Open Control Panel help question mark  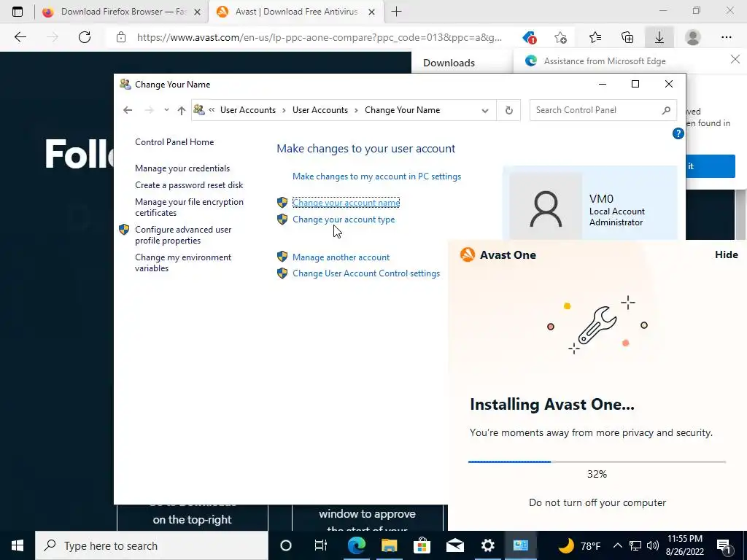678,134
